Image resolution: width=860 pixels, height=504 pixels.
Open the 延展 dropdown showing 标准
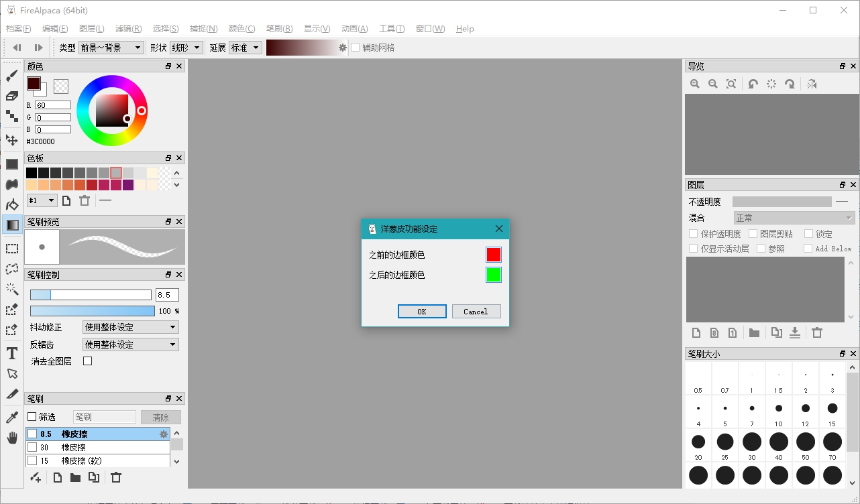pyautogui.click(x=245, y=48)
